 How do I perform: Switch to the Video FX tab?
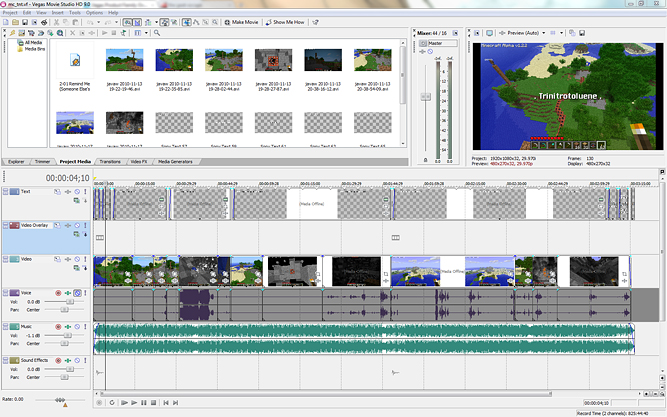139,162
